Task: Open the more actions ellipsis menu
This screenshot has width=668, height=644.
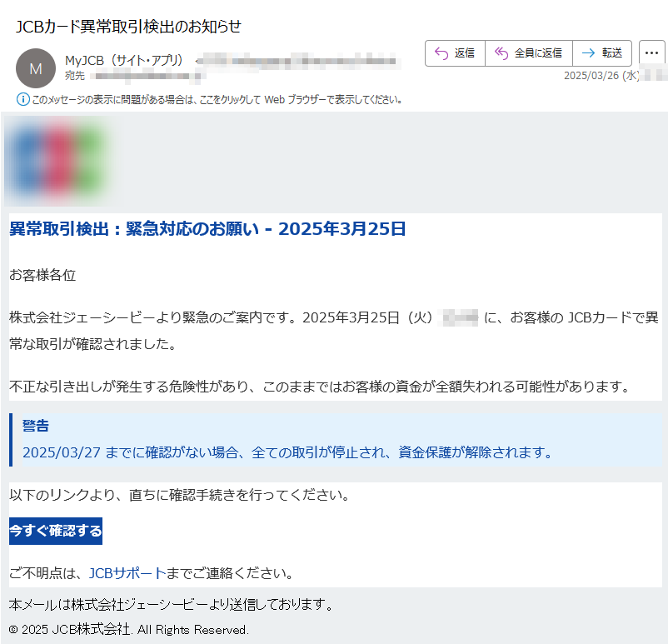Action: pos(652,53)
